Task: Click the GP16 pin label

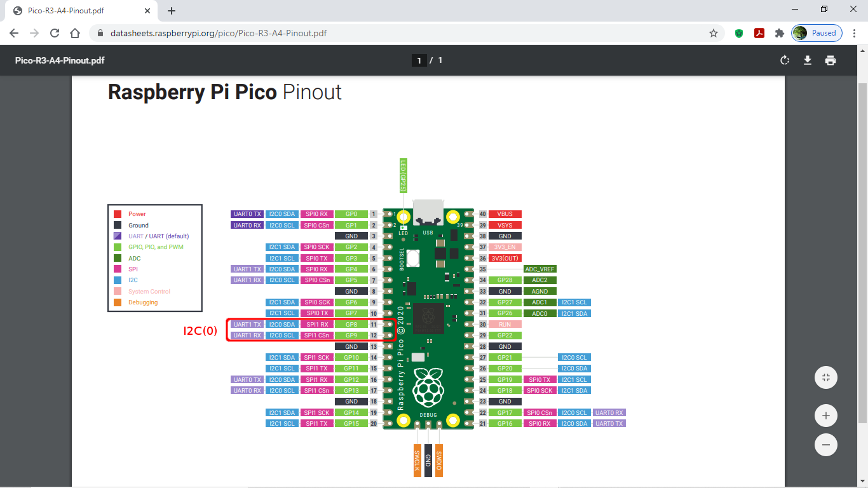Action: pos(505,423)
